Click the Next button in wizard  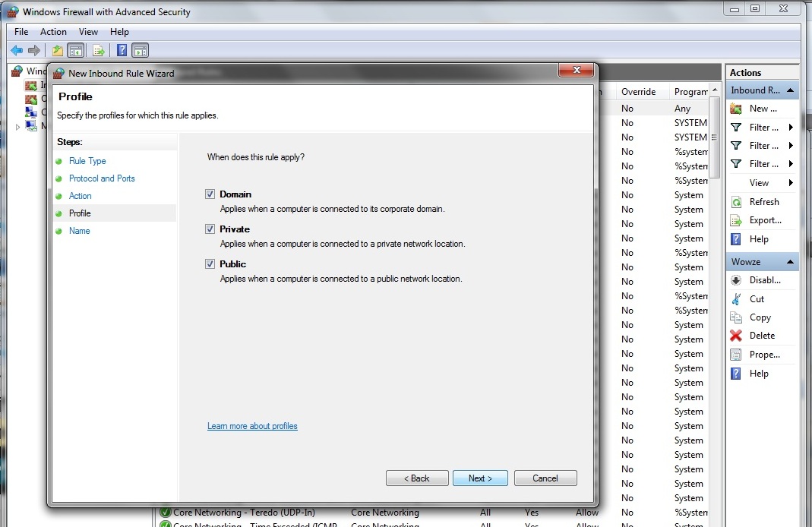(x=480, y=478)
